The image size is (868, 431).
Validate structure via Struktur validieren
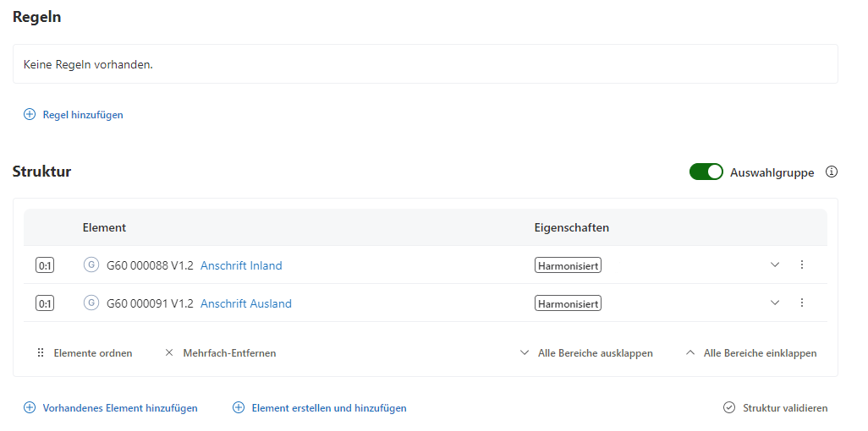776,408
